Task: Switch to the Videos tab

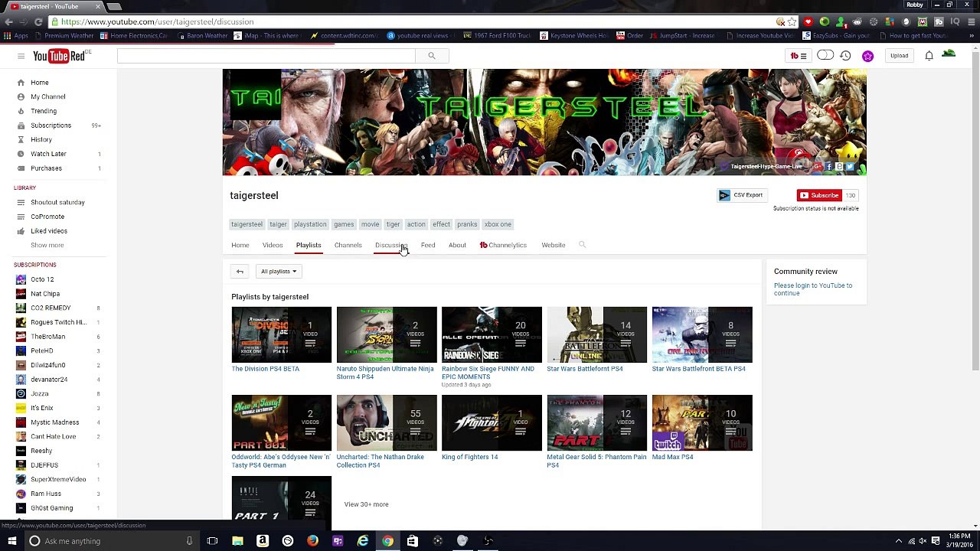Action: [x=273, y=245]
